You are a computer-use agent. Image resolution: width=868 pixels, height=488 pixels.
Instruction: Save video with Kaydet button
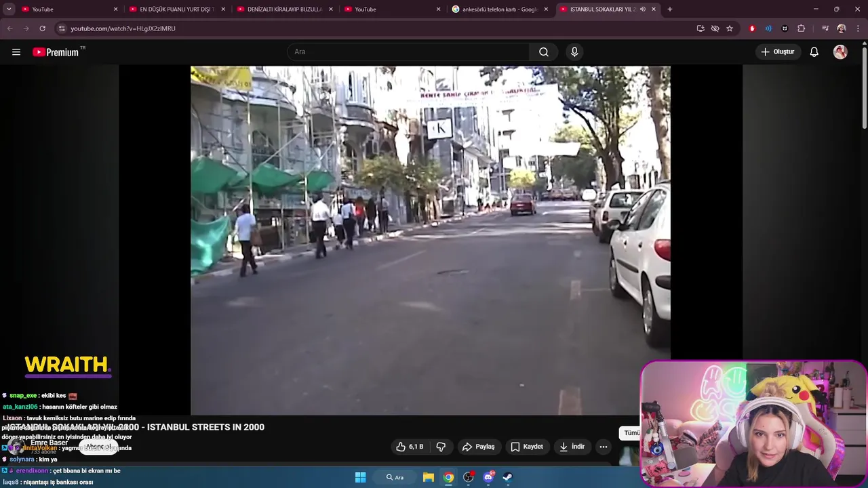[527, 447]
